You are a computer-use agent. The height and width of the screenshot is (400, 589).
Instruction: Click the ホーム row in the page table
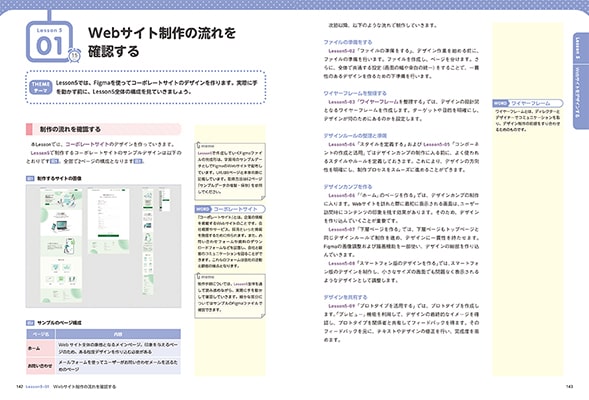(x=103, y=348)
